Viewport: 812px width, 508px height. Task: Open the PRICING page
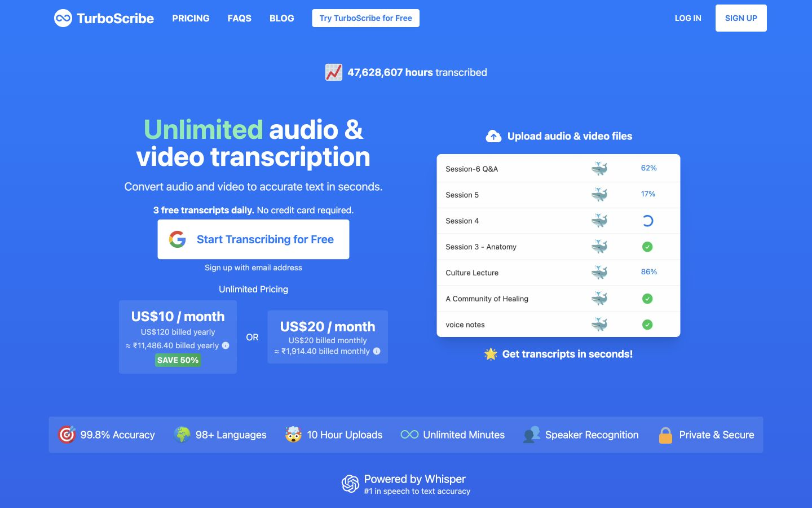(x=191, y=18)
